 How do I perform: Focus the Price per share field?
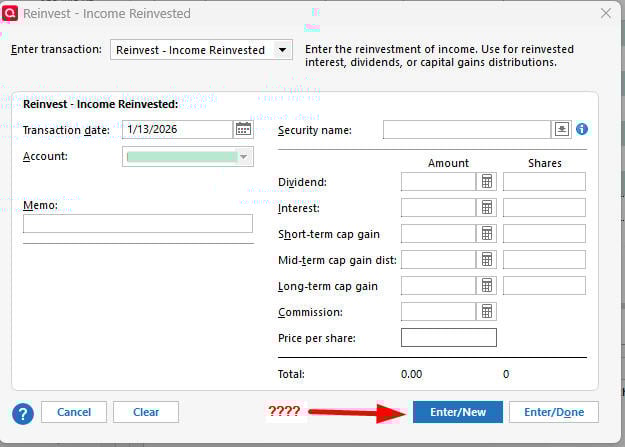point(449,337)
